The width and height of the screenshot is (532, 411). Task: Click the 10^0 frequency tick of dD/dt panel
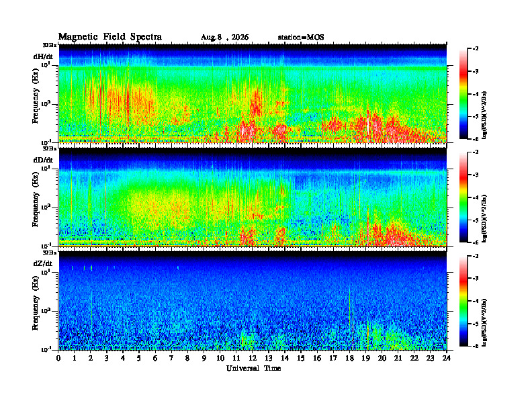click(46, 208)
